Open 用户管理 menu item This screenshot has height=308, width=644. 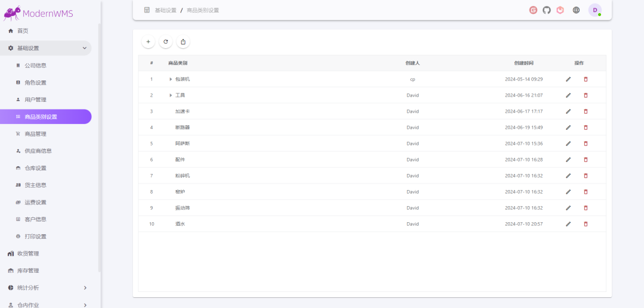click(45, 99)
